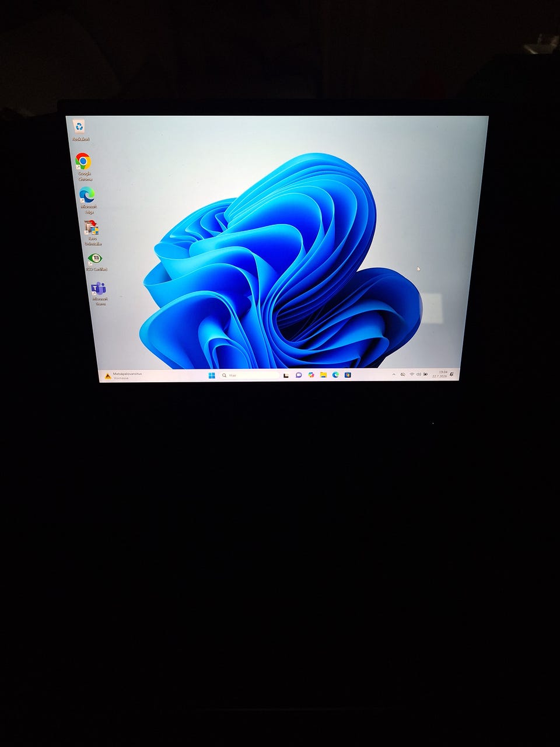Open the clock and date calendar flyout
Screen dimensions: 560x747
(443, 373)
